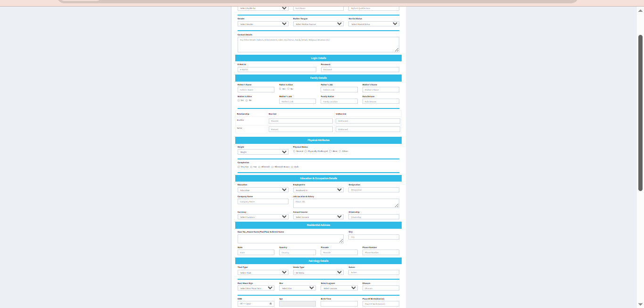Click the scrollbar down arrow
This screenshot has width=644, height=308.
(640, 304)
